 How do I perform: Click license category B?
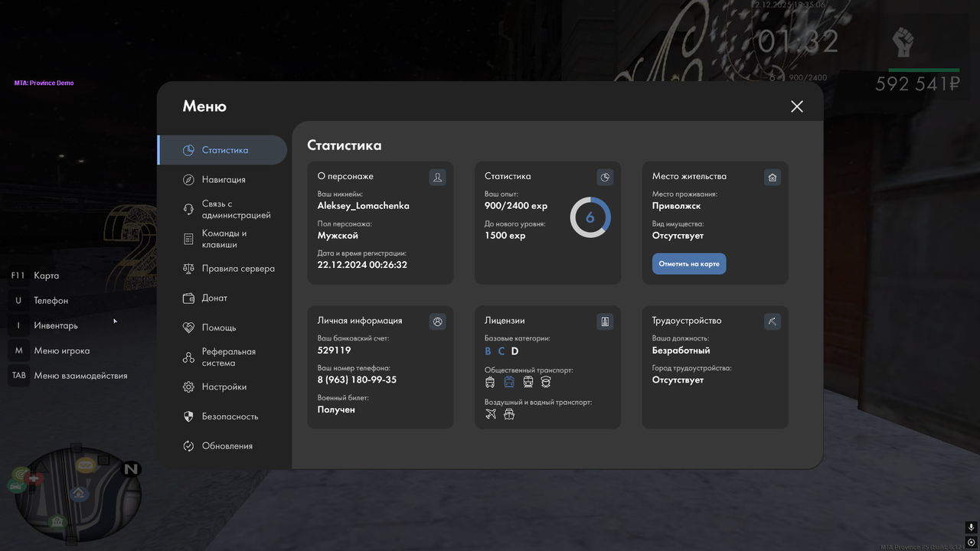(488, 351)
